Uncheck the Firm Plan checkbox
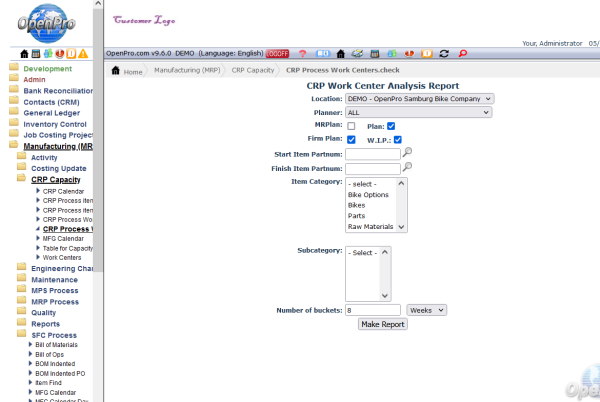Image resolution: width=600 pixels, height=402 pixels. [351, 139]
